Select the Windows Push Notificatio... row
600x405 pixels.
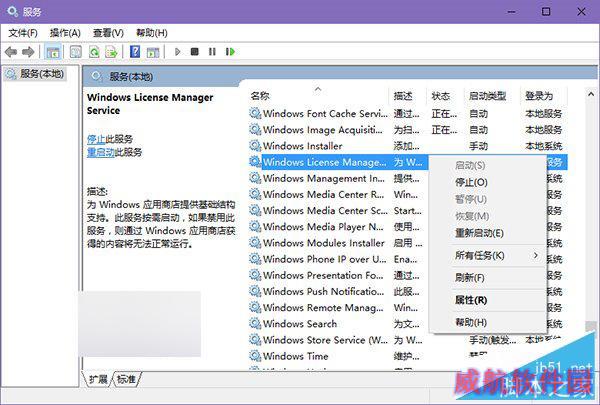[338, 291]
